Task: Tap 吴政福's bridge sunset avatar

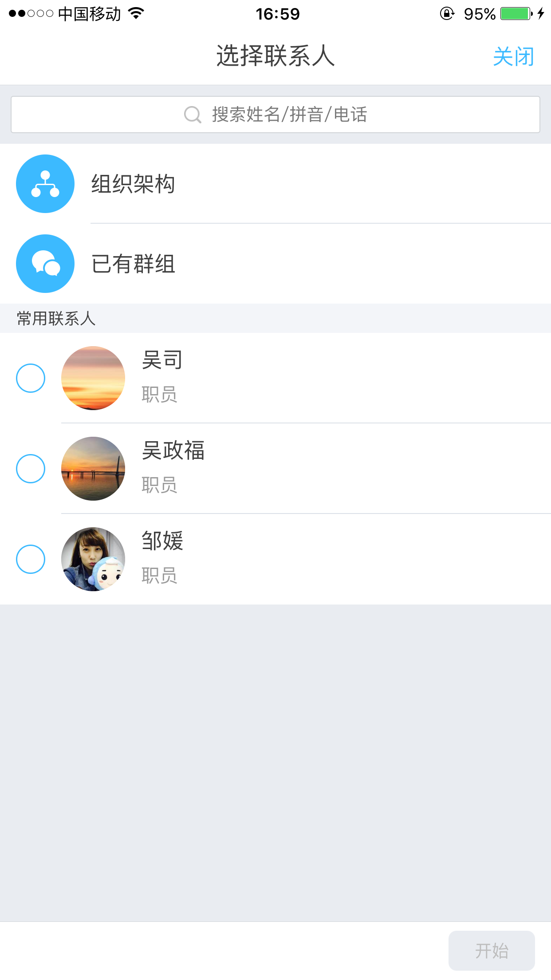Action: click(x=93, y=469)
